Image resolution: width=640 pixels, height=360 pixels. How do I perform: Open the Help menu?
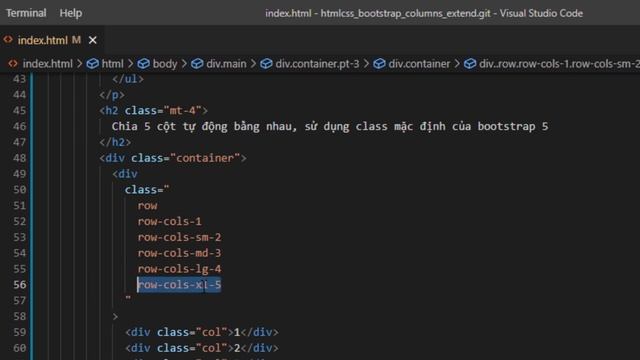point(71,13)
